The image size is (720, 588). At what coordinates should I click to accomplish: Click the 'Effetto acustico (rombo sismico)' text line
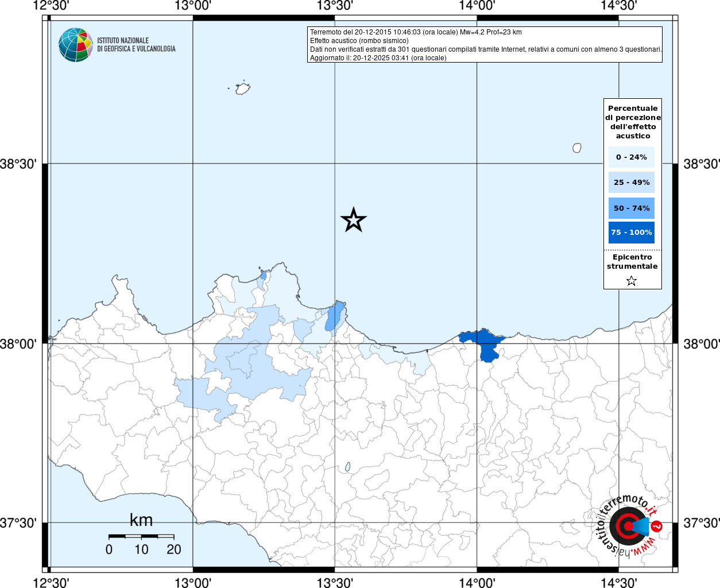(359, 41)
